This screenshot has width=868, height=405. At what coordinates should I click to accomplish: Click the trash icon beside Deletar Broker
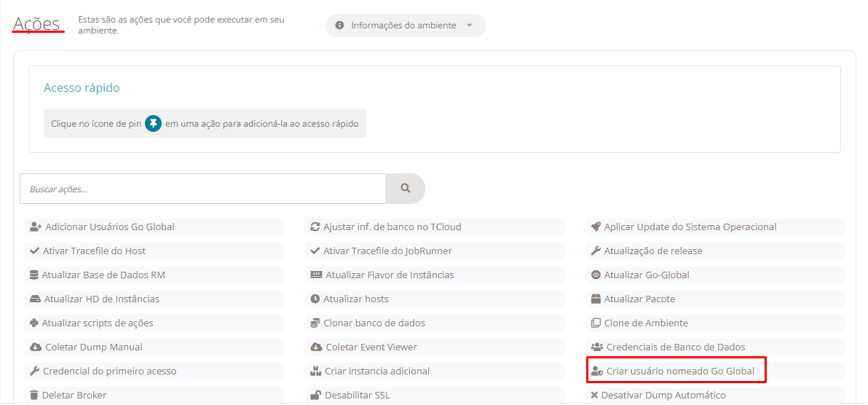[x=33, y=395]
